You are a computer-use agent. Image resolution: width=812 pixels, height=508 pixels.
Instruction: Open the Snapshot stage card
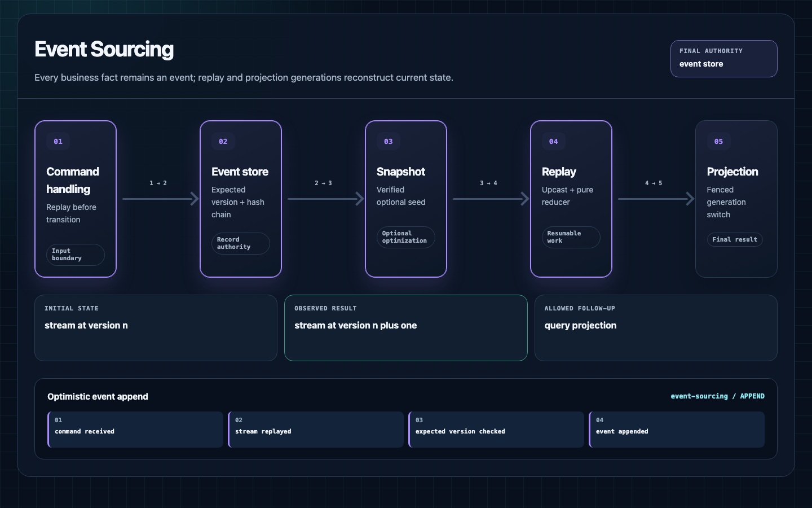(x=406, y=199)
